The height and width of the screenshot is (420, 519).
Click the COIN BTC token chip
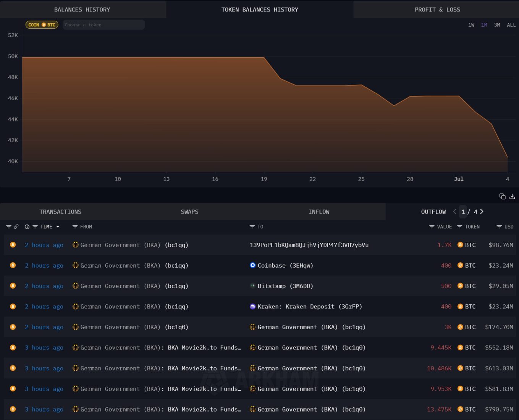click(x=42, y=25)
